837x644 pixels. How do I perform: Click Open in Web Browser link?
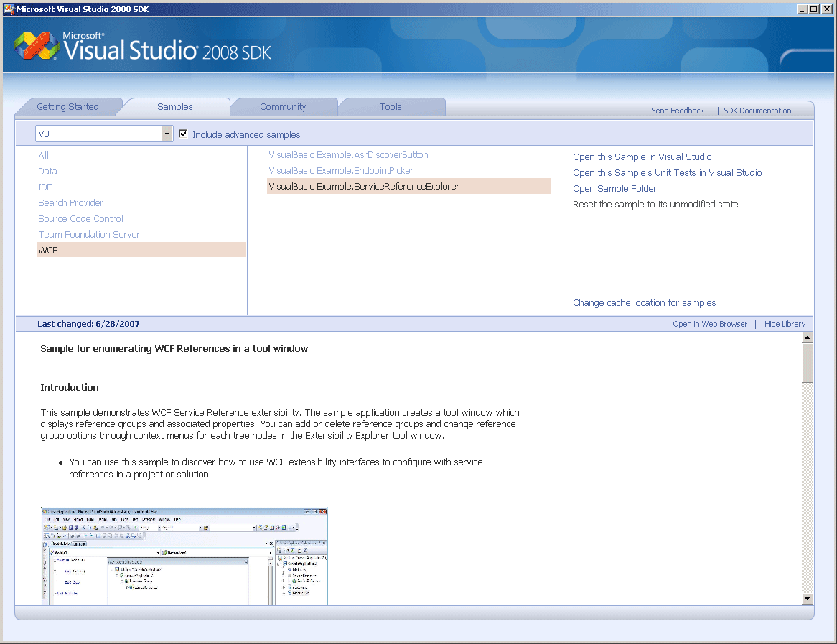(x=710, y=324)
